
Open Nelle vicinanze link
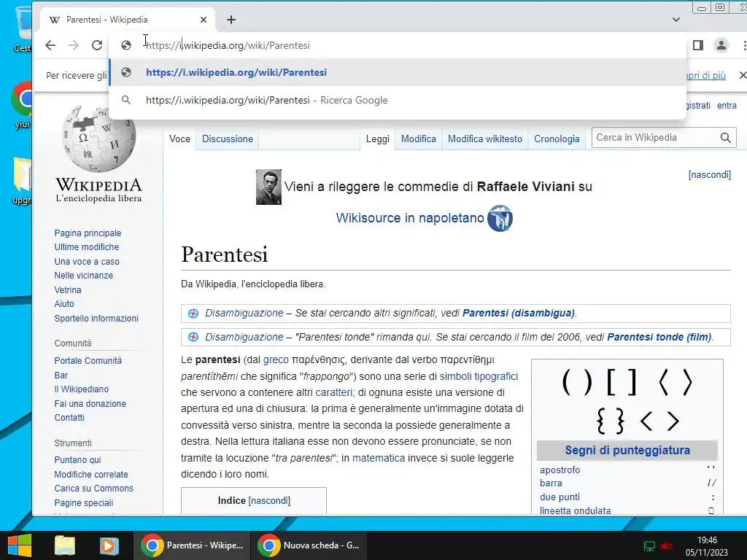point(83,275)
